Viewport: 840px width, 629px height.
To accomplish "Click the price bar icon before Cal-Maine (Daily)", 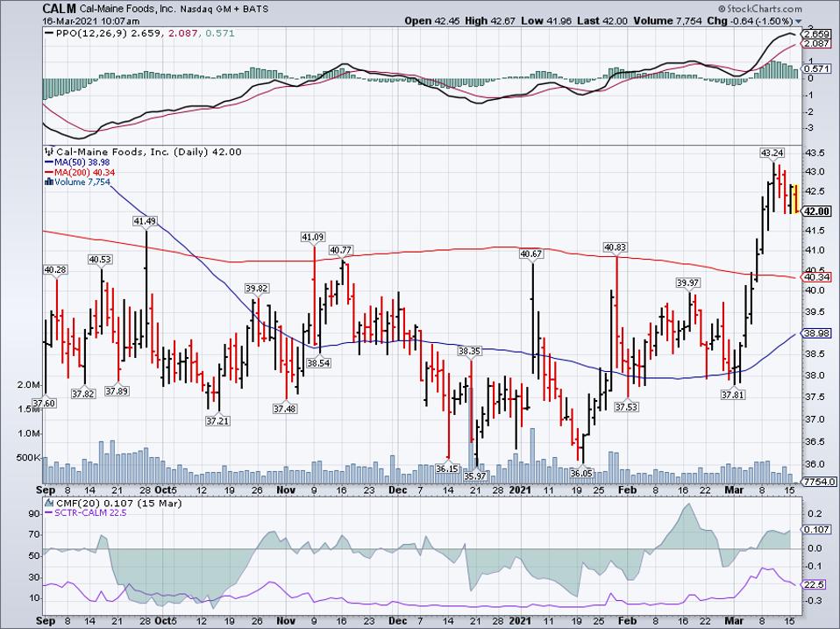I will (x=50, y=152).
